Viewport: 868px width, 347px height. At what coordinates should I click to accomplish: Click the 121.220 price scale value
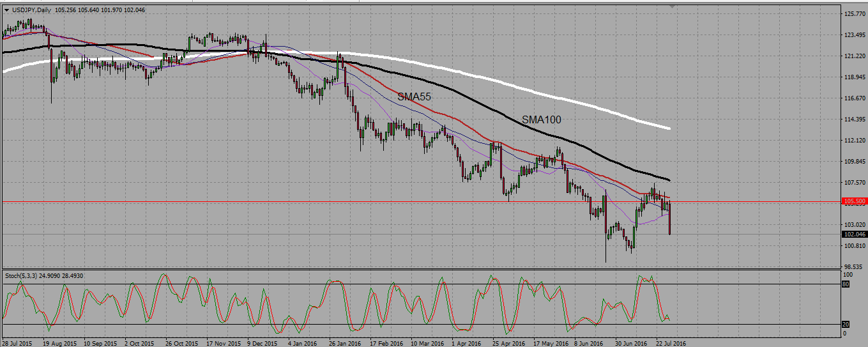tap(855, 56)
